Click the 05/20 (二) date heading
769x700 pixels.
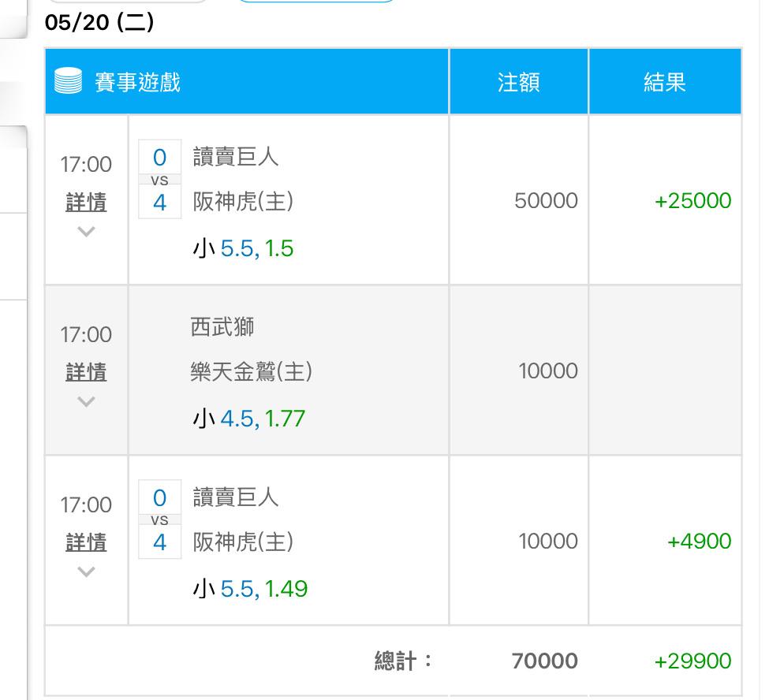[x=99, y=22]
